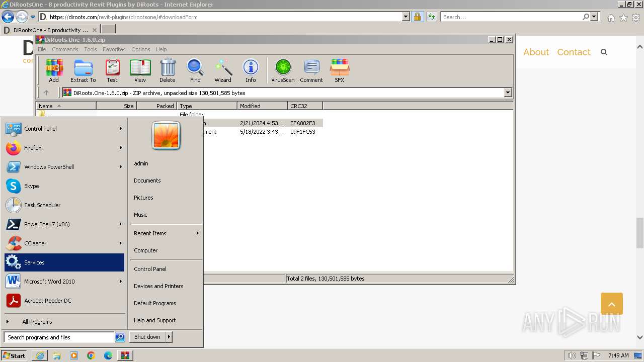Image resolution: width=644 pixels, height=362 pixels.
Task: Expand the WinRAR archive path dropdown
Action: [x=508, y=93]
